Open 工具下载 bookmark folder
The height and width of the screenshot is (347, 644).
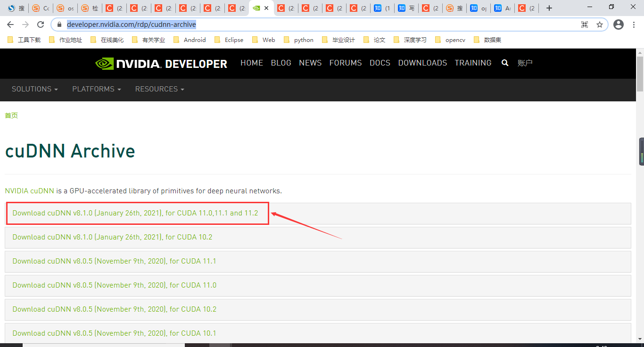point(24,40)
